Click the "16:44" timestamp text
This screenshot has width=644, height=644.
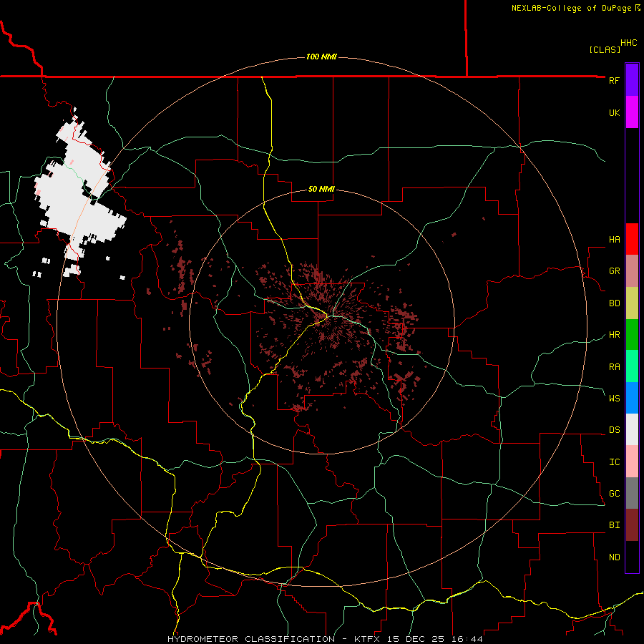click(x=468, y=639)
